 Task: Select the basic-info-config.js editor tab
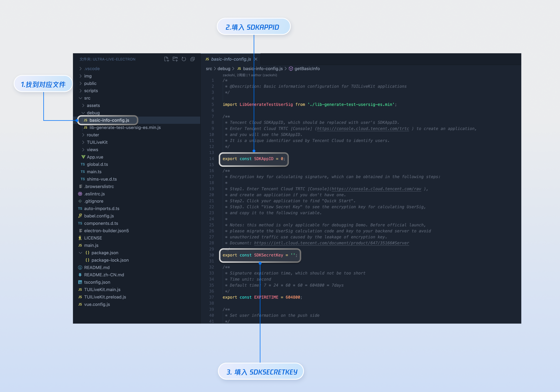coord(231,59)
